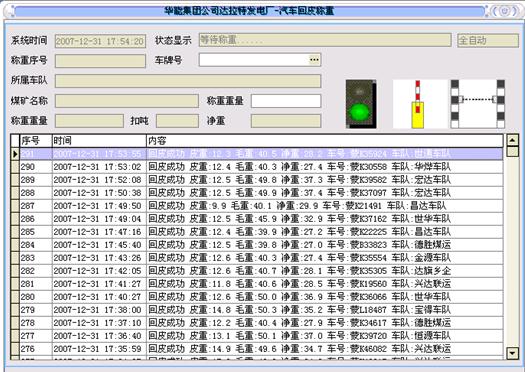
Task: Select row with 蒙K37097 plate
Action: [257, 193]
